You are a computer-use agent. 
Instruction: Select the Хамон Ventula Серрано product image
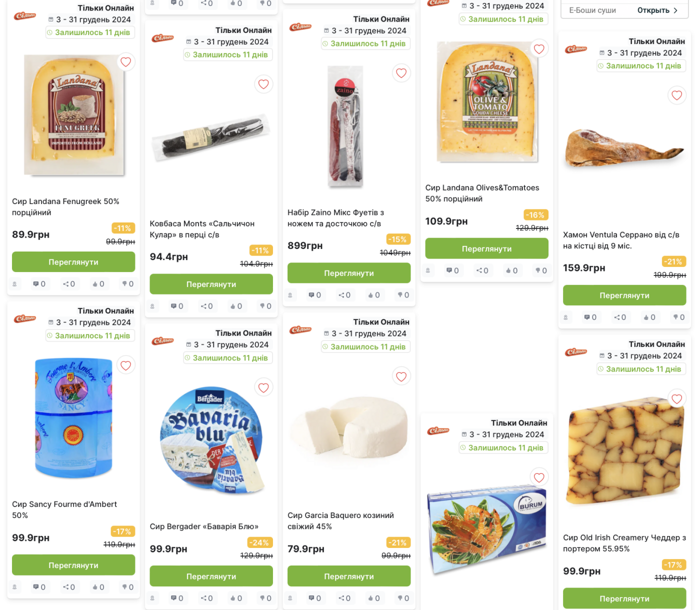624,148
